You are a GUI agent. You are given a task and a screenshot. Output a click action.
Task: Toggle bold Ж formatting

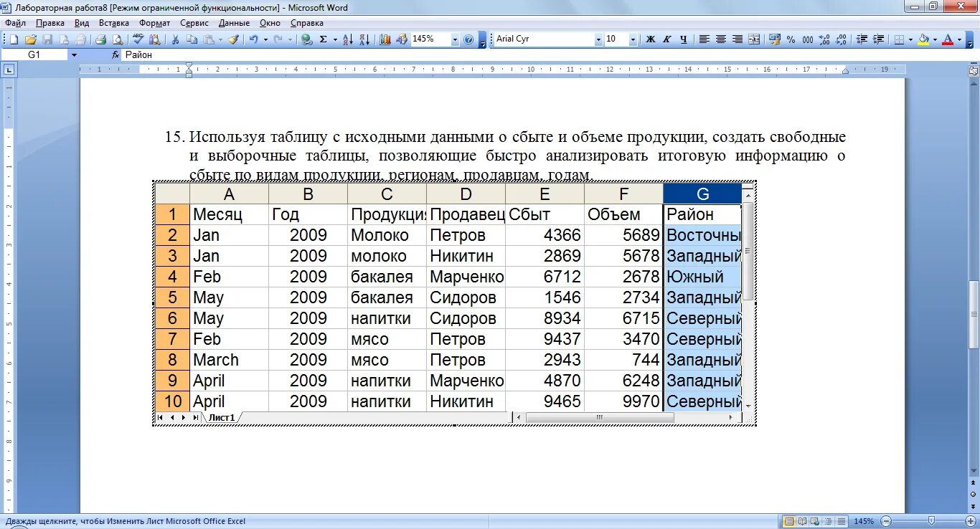point(651,39)
